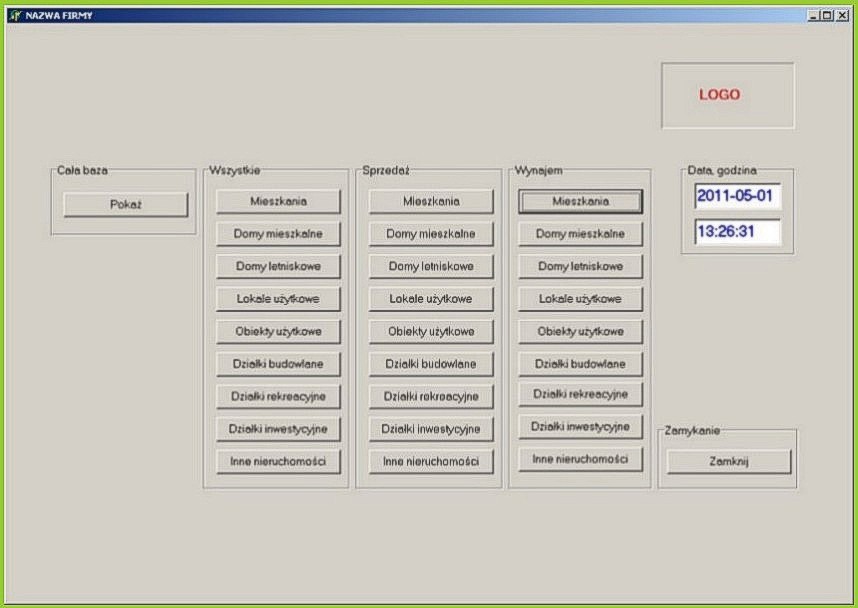Image resolution: width=858 pixels, height=608 pixels.
Task: Open Działki inwestycyjne under Sprzedaż
Action: 431,429
